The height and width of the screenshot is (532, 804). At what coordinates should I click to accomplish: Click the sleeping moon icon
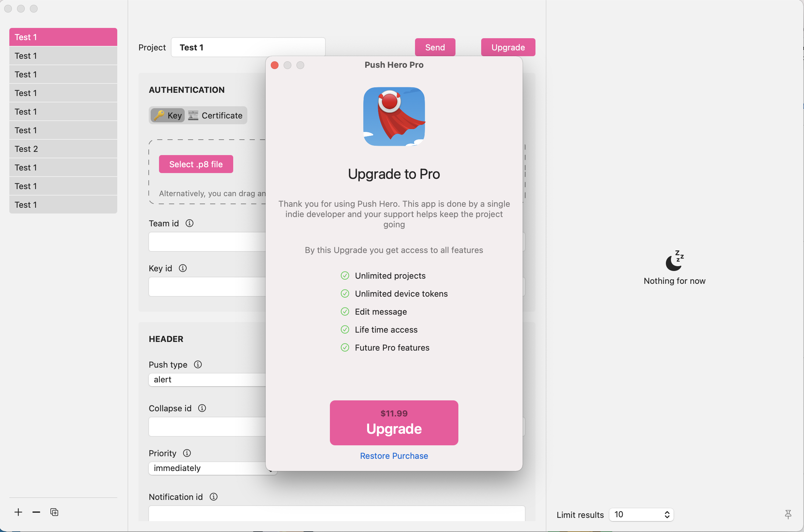click(x=674, y=261)
